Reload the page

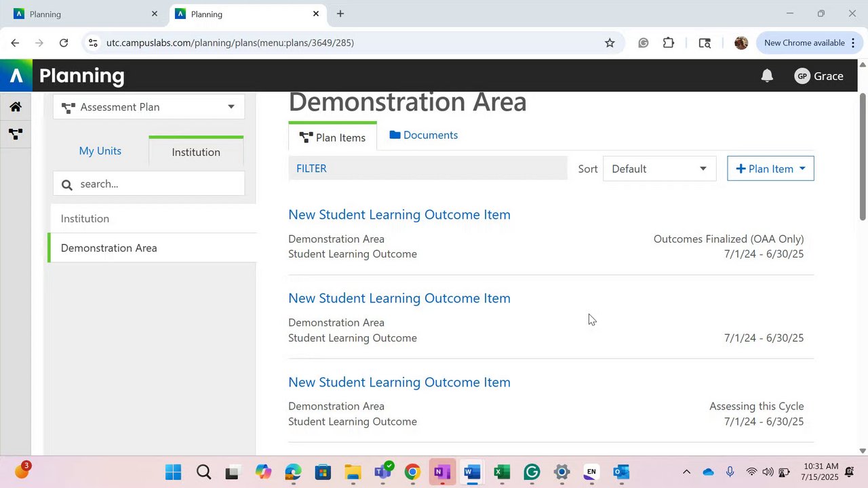pos(64,43)
